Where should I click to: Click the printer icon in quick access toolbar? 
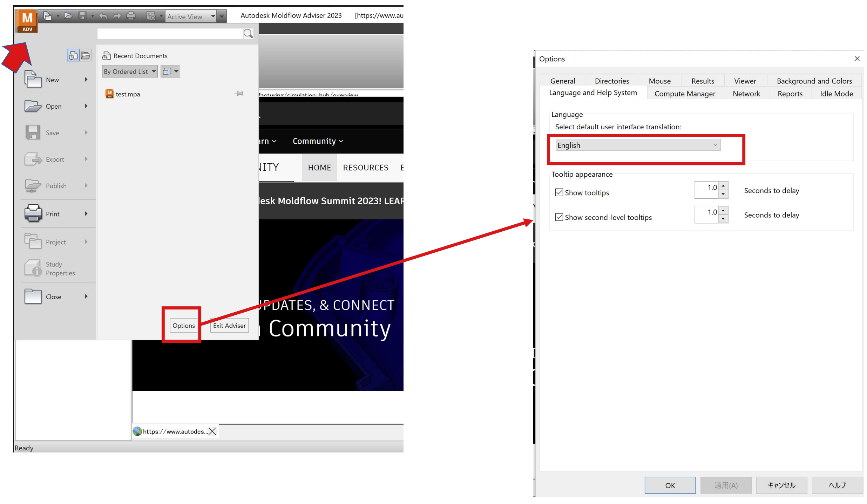point(131,16)
